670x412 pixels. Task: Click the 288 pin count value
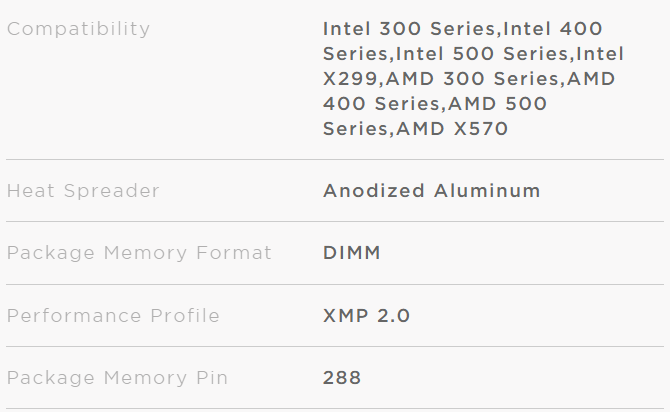coord(342,378)
